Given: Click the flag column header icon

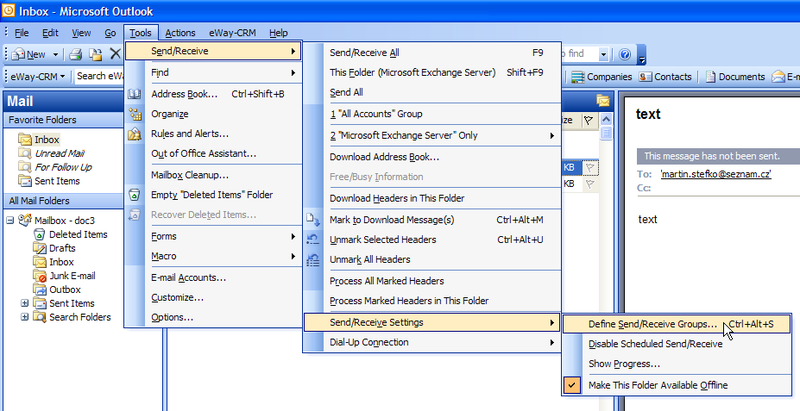Looking at the screenshot, I should click(x=589, y=120).
